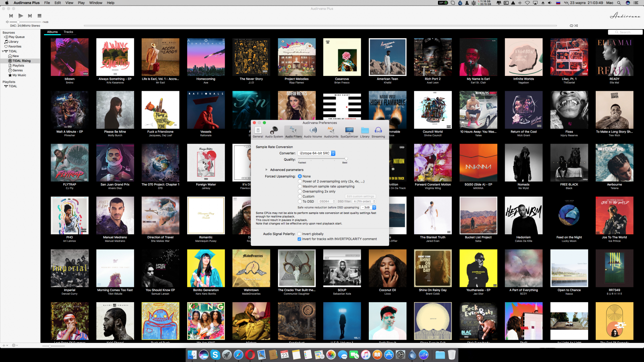Collapse the TIDAL source tree
This screenshot has width=644, height=362.
pos(3,51)
